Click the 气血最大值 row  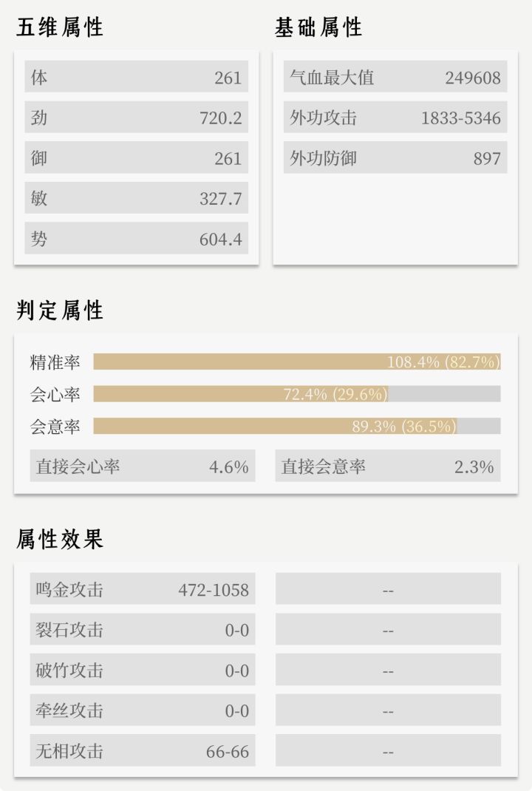[395, 77]
